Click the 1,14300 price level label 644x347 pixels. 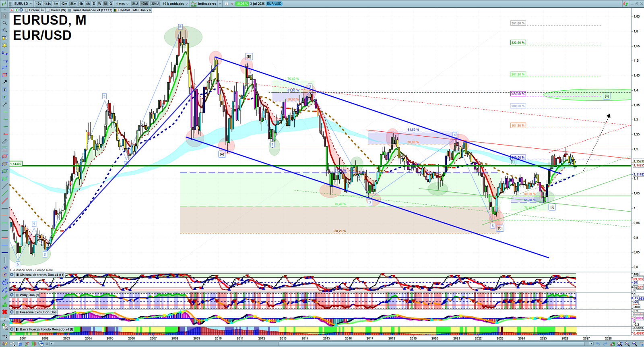(x=16, y=164)
